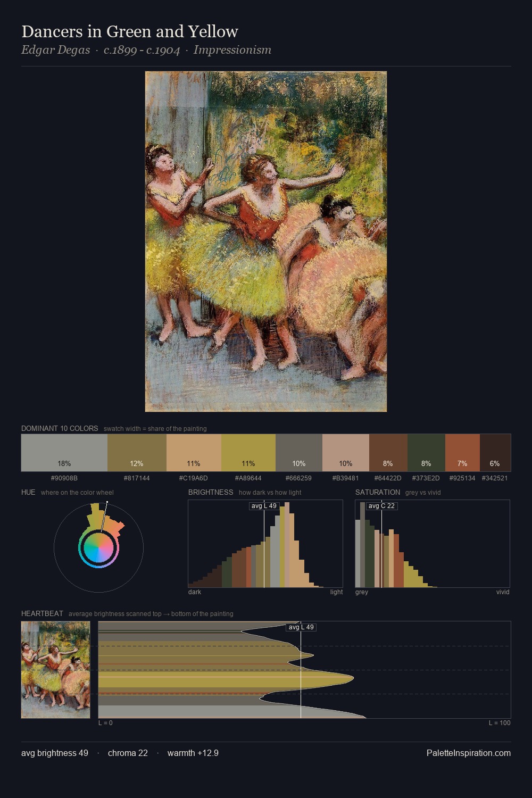Click the PaletteInspiration.com link

click(469, 753)
